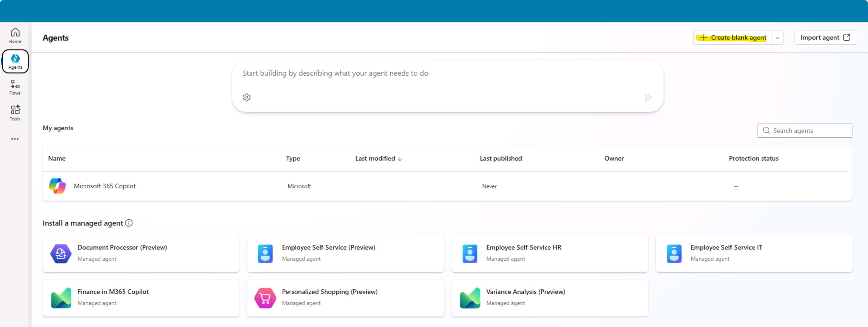Open the Microsoft 365 Copilot agent
Image resolution: width=868 pixels, height=327 pixels.
coord(105,186)
